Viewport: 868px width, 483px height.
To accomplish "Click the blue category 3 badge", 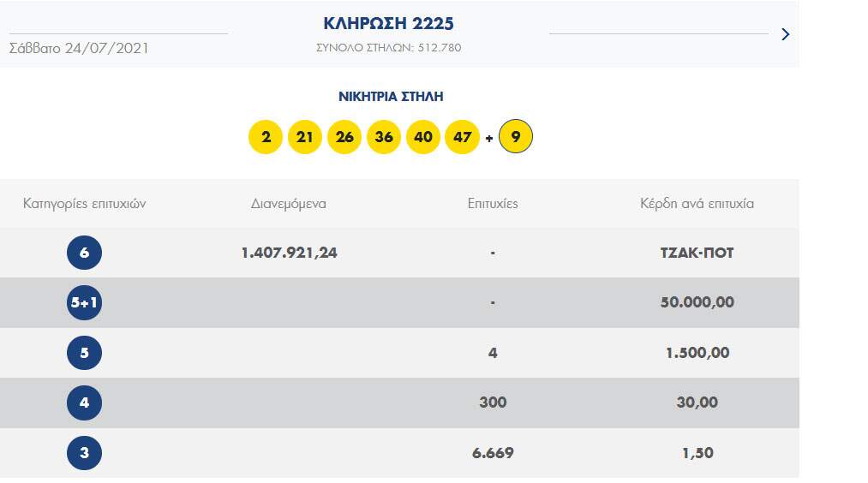I will [x=84, y=453].
